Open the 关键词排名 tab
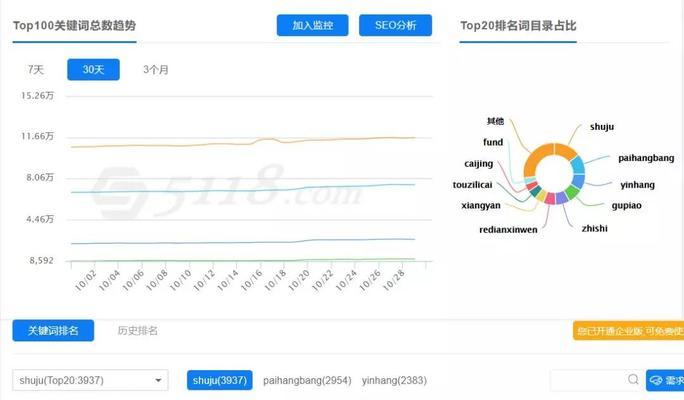This screenshot has width=684, height=400. (53, 331)
